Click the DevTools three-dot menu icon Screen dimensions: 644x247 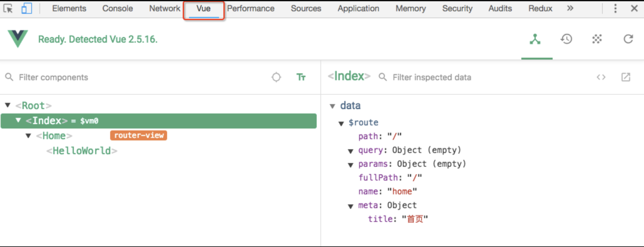(x=615, y=8)
